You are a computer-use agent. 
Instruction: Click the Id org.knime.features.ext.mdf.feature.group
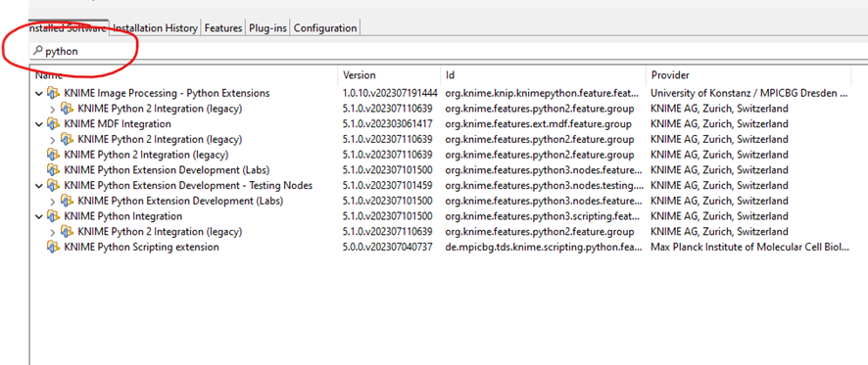pyautogui.click(x=538, y=124)
